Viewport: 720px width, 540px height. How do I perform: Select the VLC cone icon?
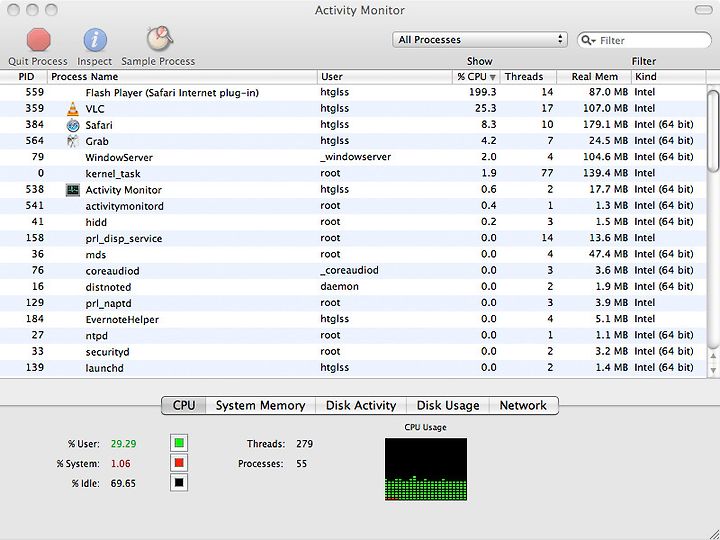[x=73, y=109]
